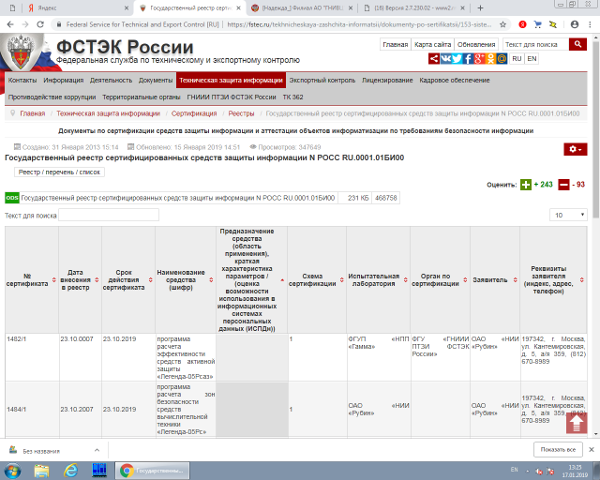Open the Сертификация breadcrumb link

(x=194, y=113)
